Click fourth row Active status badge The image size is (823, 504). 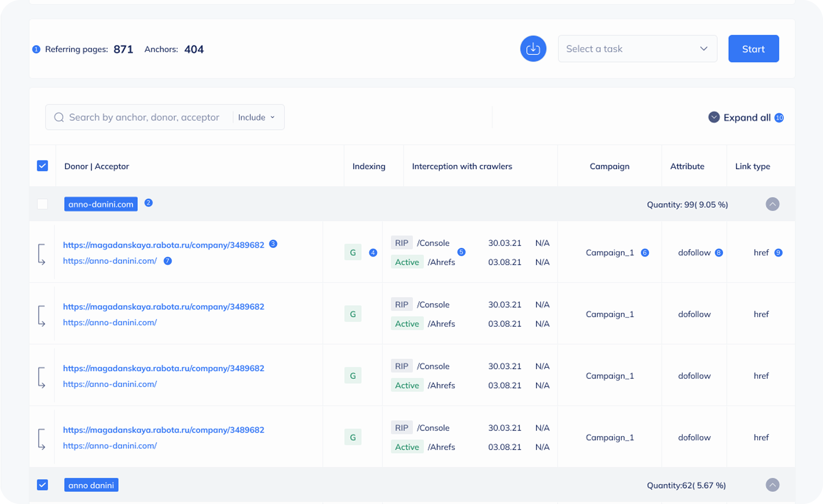[x=407, y=447]
